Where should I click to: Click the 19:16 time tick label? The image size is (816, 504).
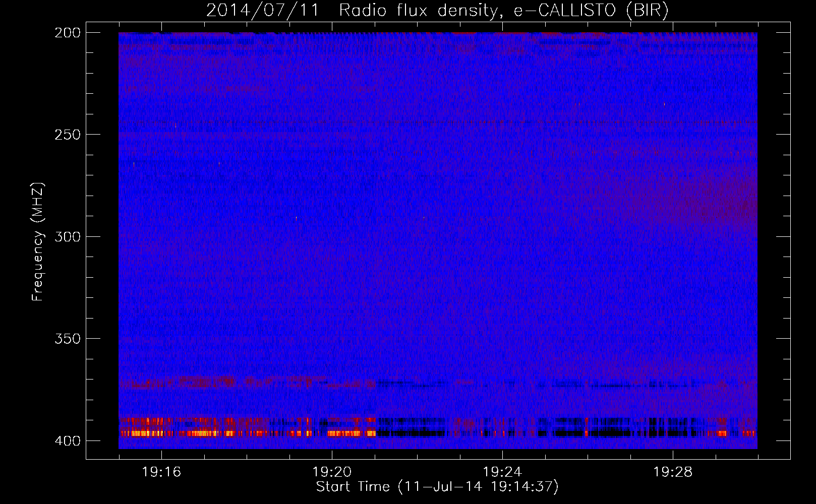click(161, 472)
